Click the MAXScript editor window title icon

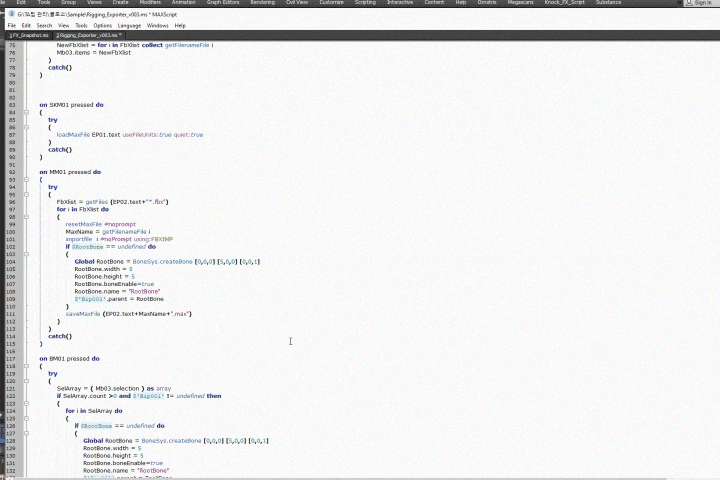11,14
